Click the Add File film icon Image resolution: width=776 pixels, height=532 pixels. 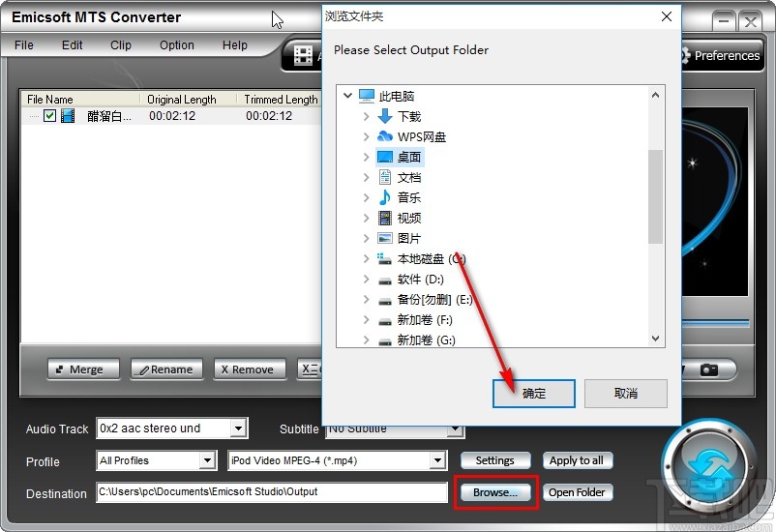tap(303, 55)
